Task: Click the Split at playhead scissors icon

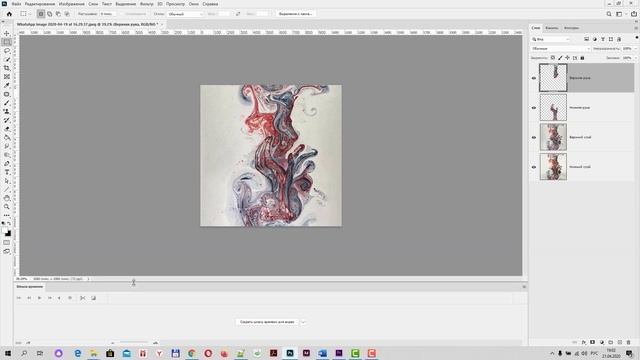Action: click(82, 298)
